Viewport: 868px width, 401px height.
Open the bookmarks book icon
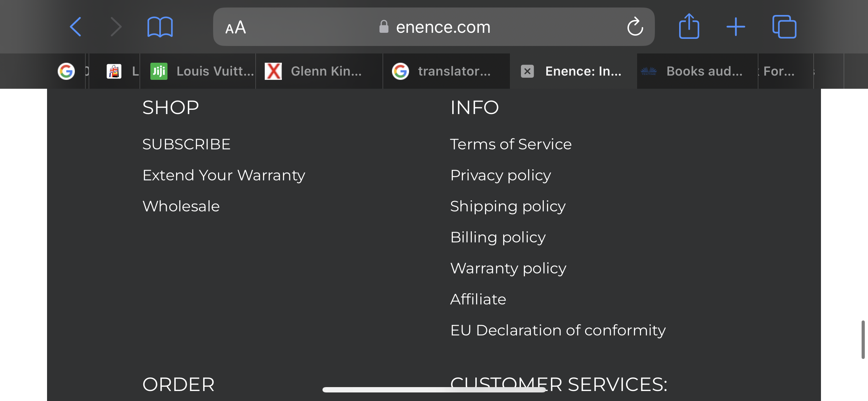click(x=160, y=27)
